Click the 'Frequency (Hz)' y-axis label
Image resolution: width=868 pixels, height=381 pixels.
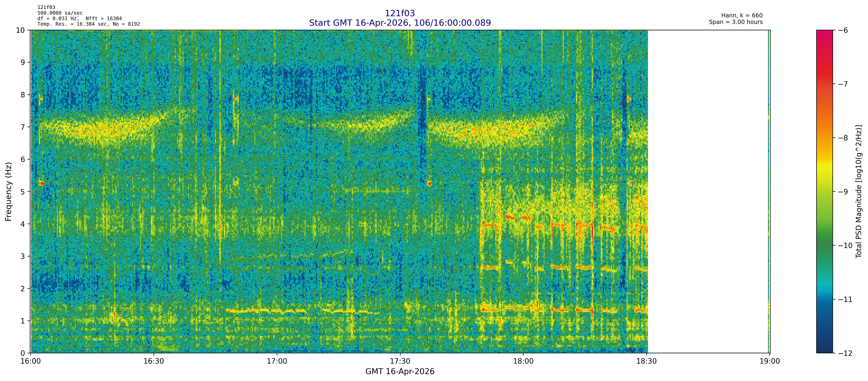(x=9, y=192)
